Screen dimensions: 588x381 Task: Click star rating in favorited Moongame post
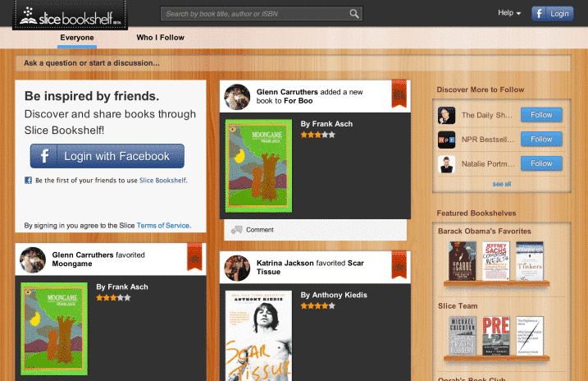pos(113,298)
